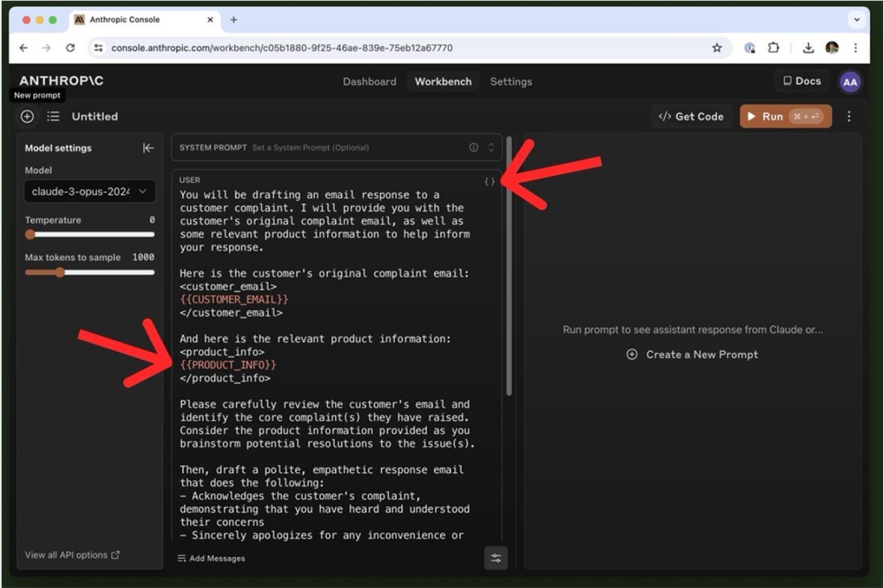Click the Get Code button
The width and height of the screenshot is (884, 588).
point(691,117)
